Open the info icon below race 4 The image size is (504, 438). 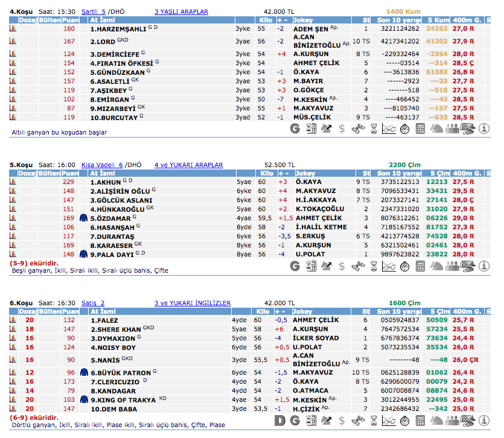[483, 128]
